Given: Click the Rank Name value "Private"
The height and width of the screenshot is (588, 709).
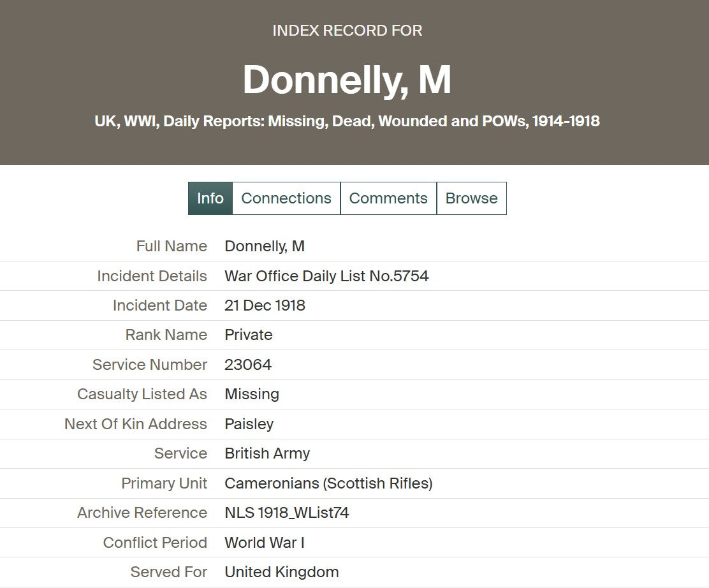Looking at the screenshot, I should click(248, 335).
